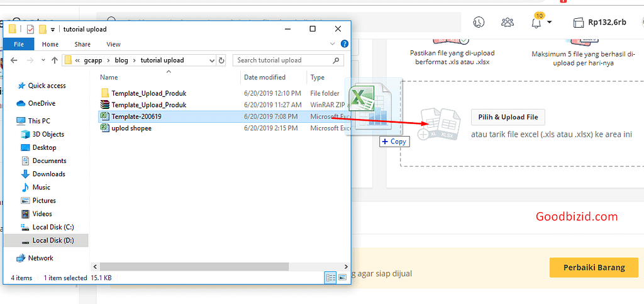Click the uplod shopee Excel file icon
The image size is (644, 304).
point(105,128)
